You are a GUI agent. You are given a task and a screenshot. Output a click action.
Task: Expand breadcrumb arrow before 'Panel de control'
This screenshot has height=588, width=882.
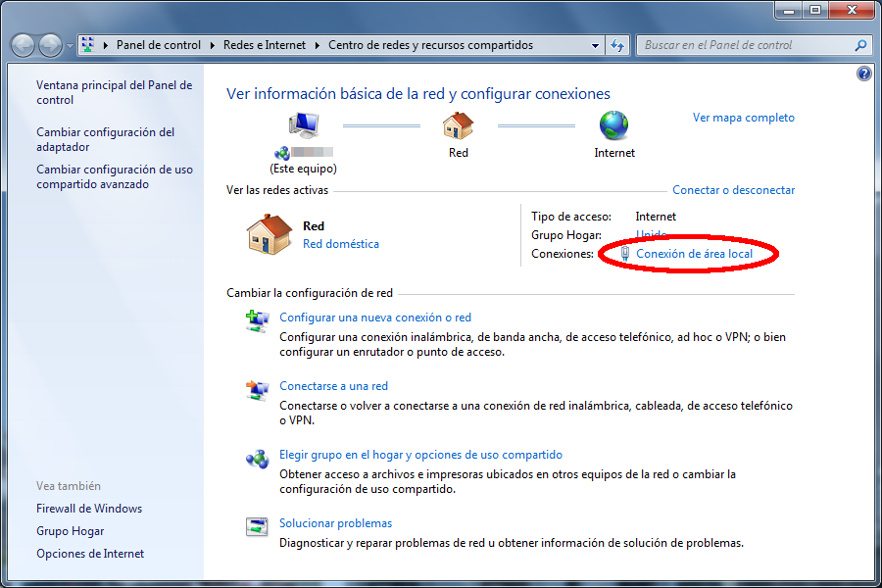105,45
